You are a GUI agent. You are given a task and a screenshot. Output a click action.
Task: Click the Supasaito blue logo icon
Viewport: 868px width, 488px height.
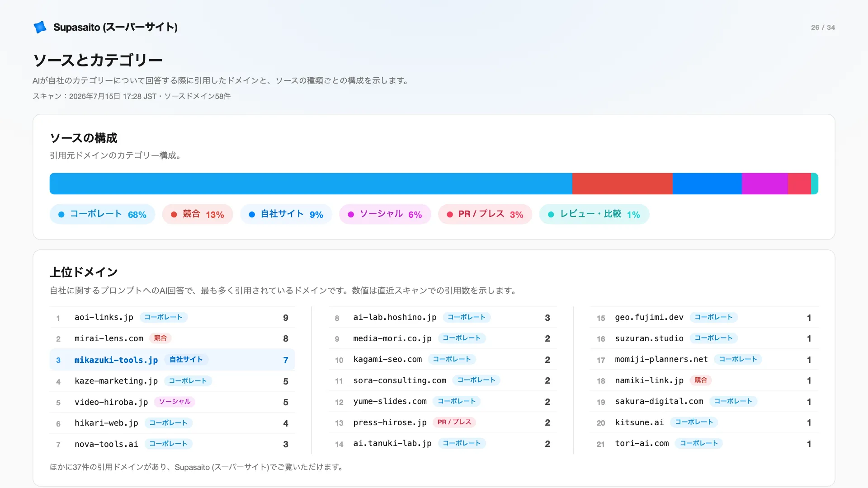pyautogui.click(x=40, y=27)
